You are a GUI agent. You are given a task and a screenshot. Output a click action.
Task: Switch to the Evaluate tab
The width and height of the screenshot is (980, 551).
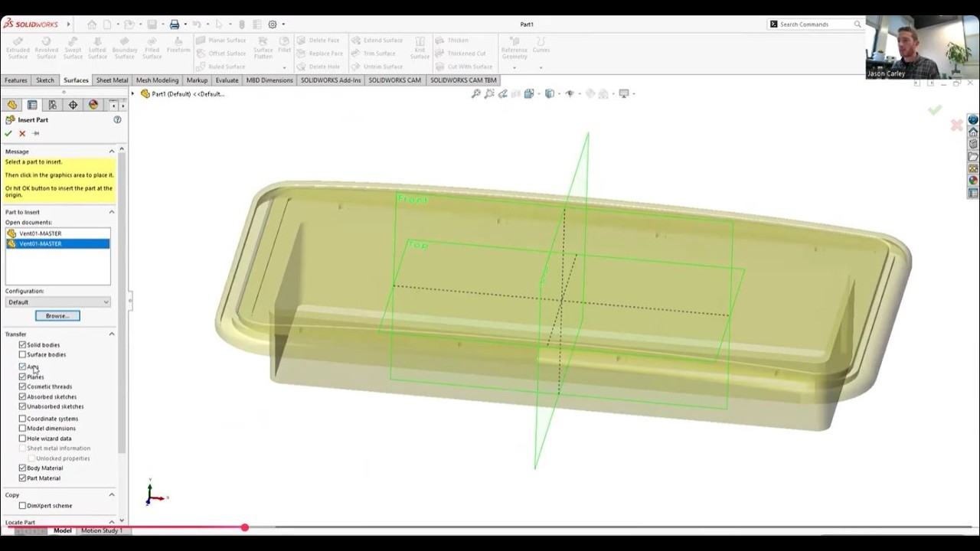pyautogui.click(x=227, y=80)
